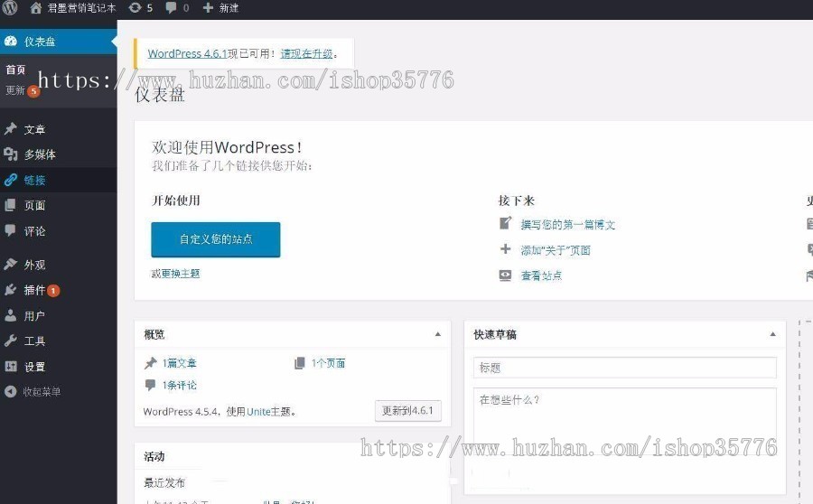
Task: Click the 新建 admin bar item
Action: point(229,8)
